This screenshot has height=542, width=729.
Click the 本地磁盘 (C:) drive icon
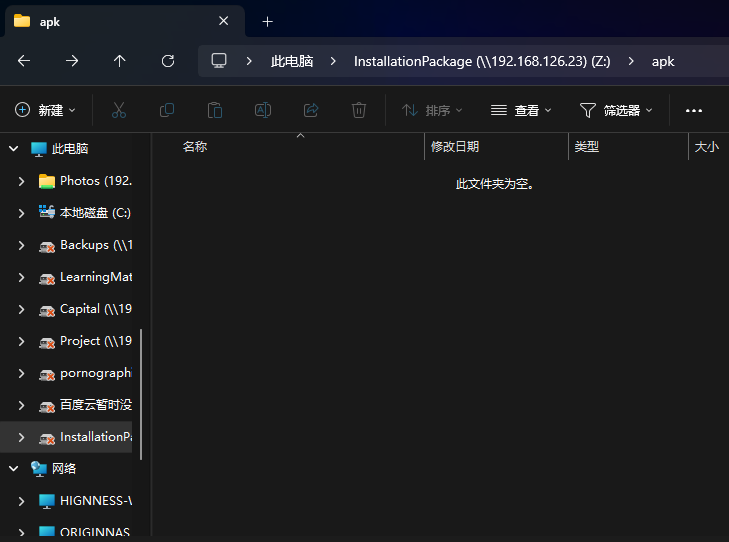[x=46, y=212]
